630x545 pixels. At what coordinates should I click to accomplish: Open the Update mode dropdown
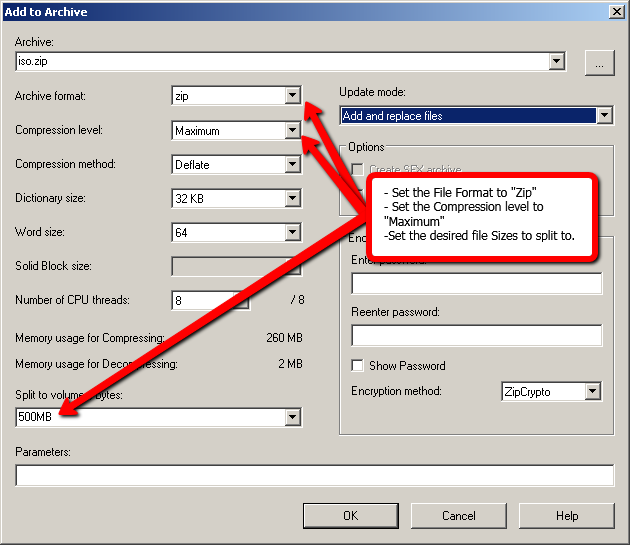(x=603, y=116)
